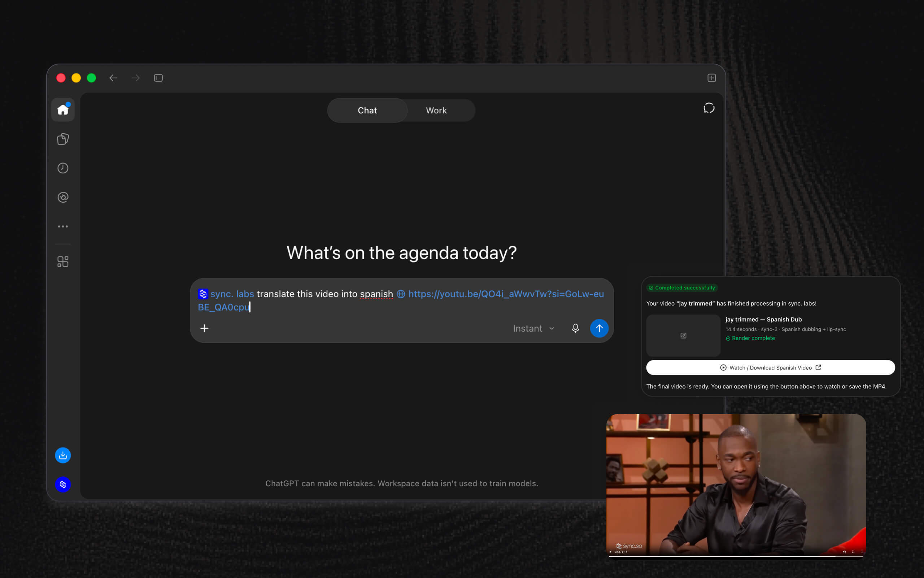Click the misspelled word 'spanish' in prompt
This screenshot has height=578, width=924.
point(376,294)
